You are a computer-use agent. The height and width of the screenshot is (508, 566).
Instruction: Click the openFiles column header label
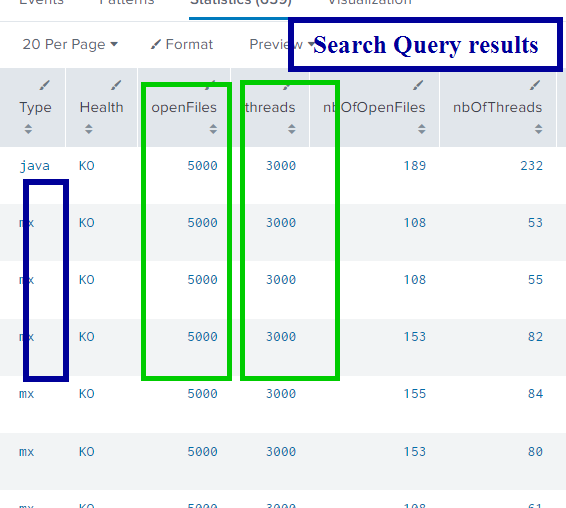[184, 108]
